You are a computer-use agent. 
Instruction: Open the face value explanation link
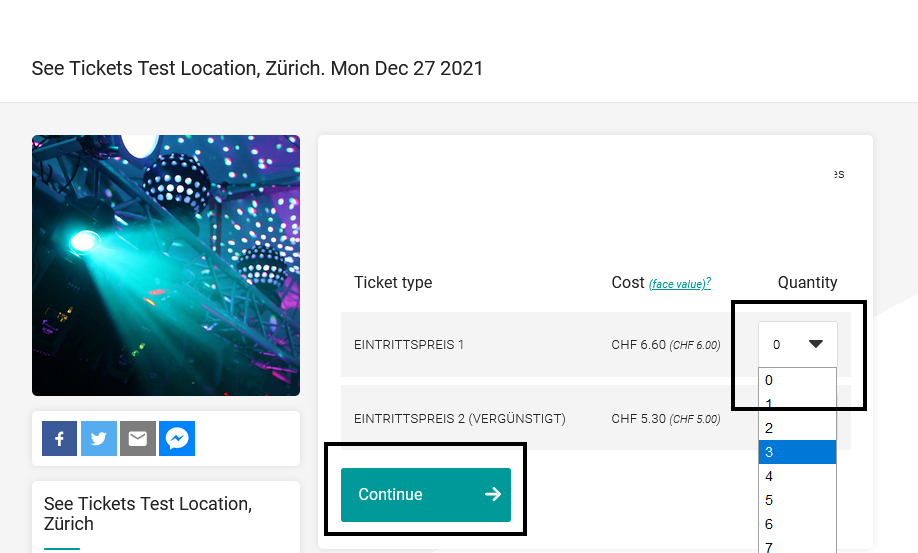680,284
